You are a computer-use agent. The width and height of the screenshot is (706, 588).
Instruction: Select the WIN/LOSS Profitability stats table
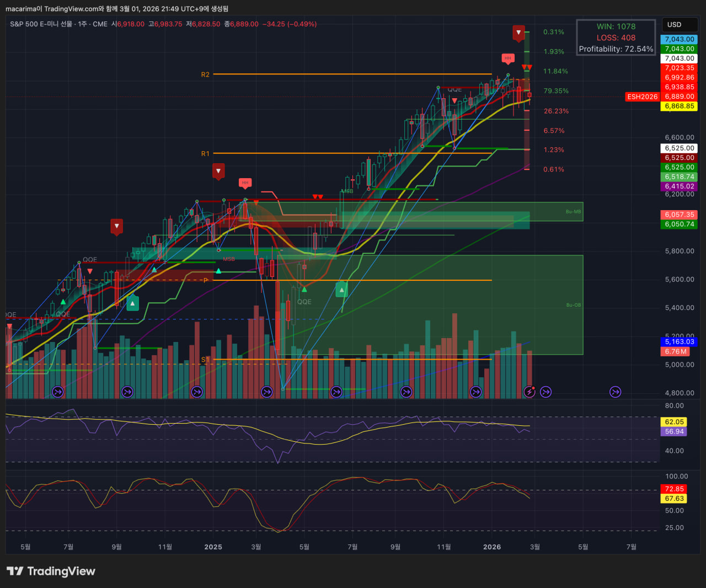[x=616, y=38]
